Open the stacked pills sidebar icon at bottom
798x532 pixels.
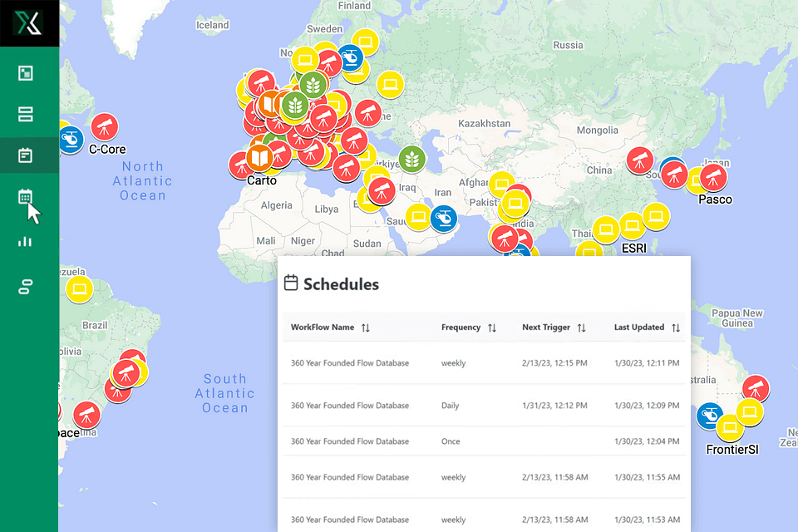tap(26, 287)
